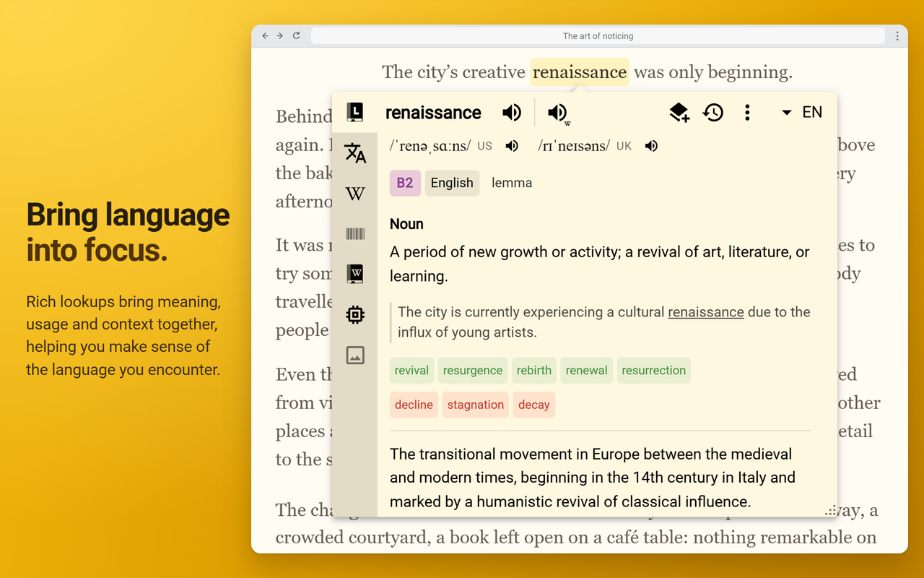924x578 pixels.
Task: Click the underlined renaissance in example sentence
Action: pos(706,312)
